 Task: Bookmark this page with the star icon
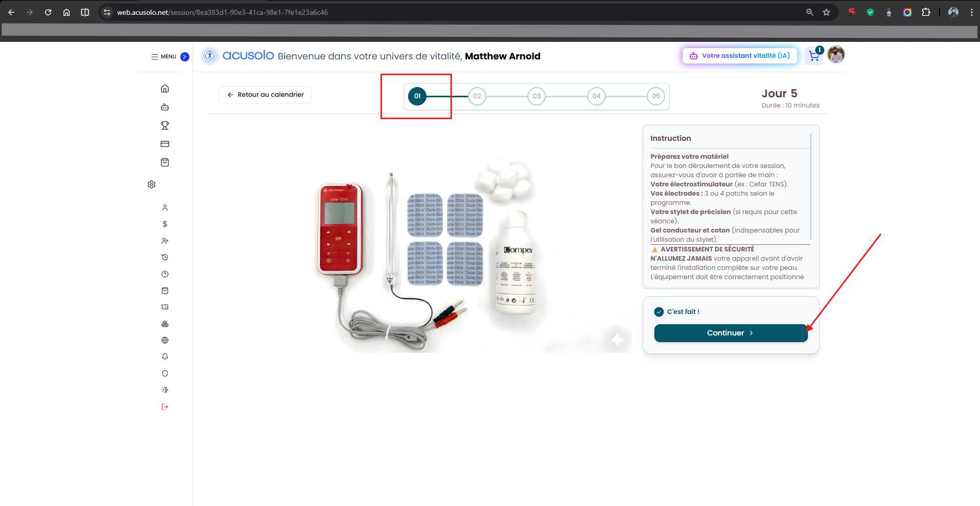tap(826, 12)
